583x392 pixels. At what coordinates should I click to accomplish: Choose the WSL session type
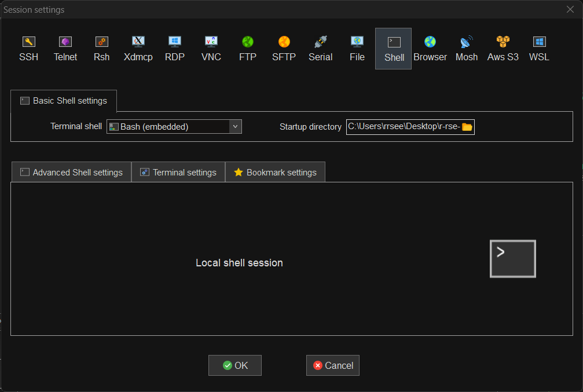pyautogui.click(x=539, y=48)
